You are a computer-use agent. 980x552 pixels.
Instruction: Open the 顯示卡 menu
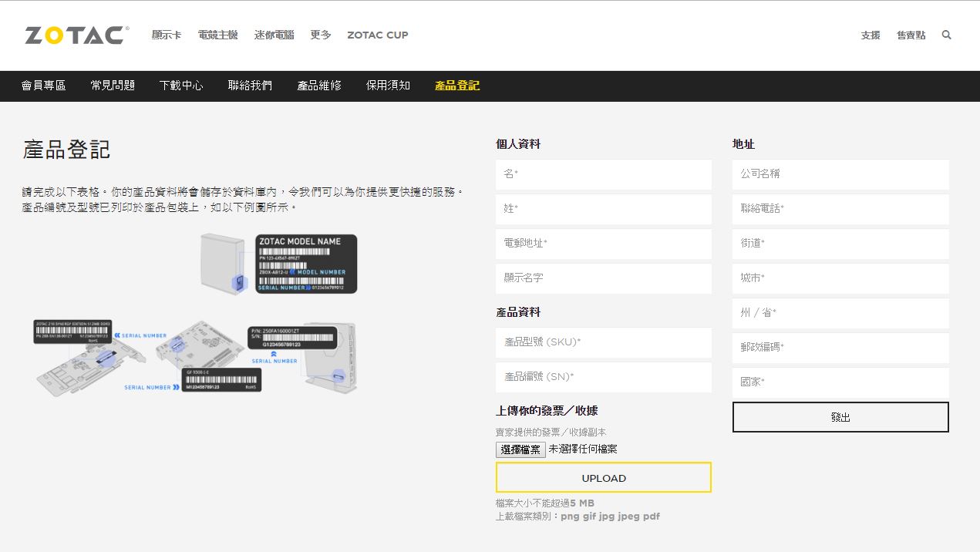click(167, 35)
